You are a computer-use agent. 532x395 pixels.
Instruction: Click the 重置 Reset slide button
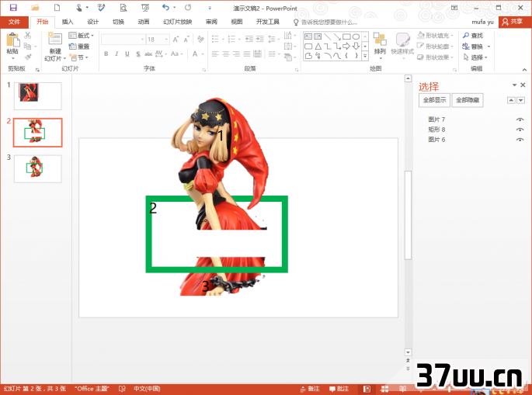[x=79, y=47]
